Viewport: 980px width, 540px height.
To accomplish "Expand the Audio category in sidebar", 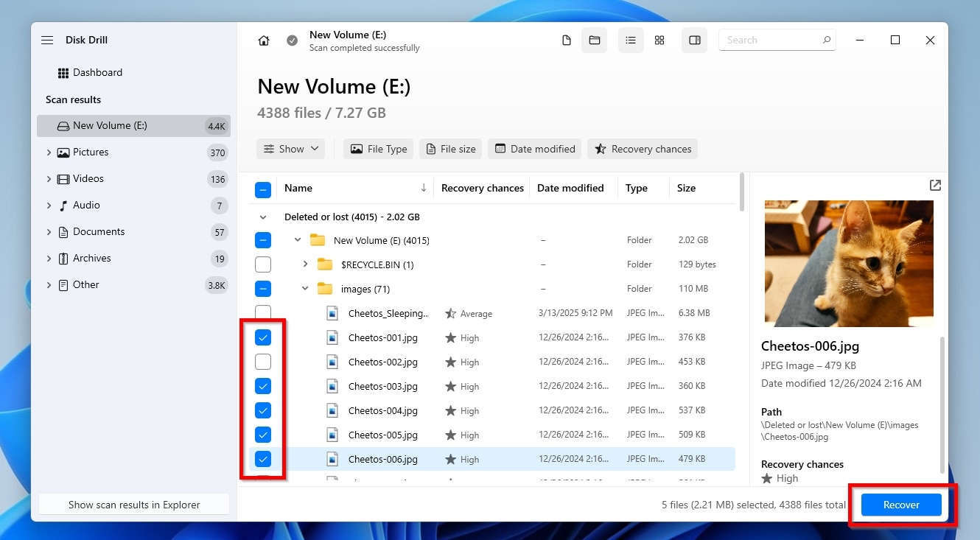I will [x=49, y=206].
